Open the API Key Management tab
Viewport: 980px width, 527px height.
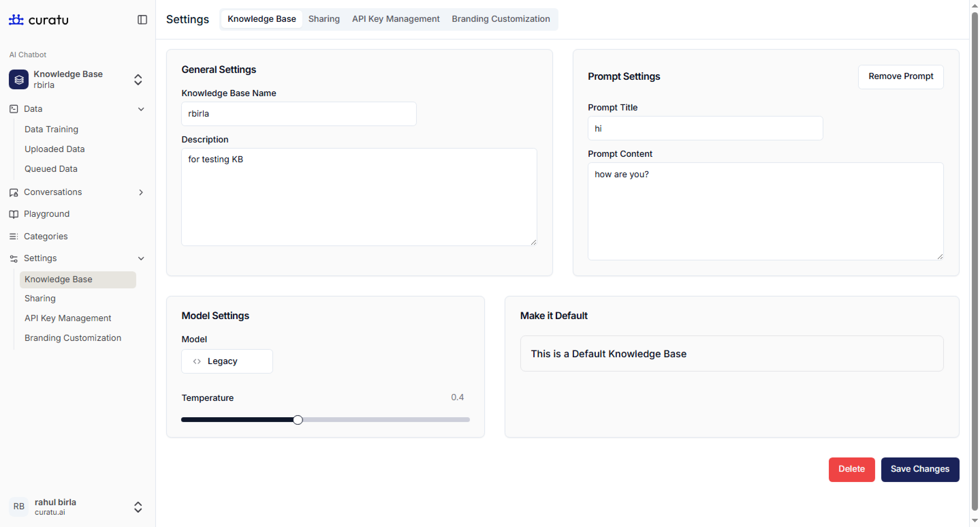[x=395, y=19]
